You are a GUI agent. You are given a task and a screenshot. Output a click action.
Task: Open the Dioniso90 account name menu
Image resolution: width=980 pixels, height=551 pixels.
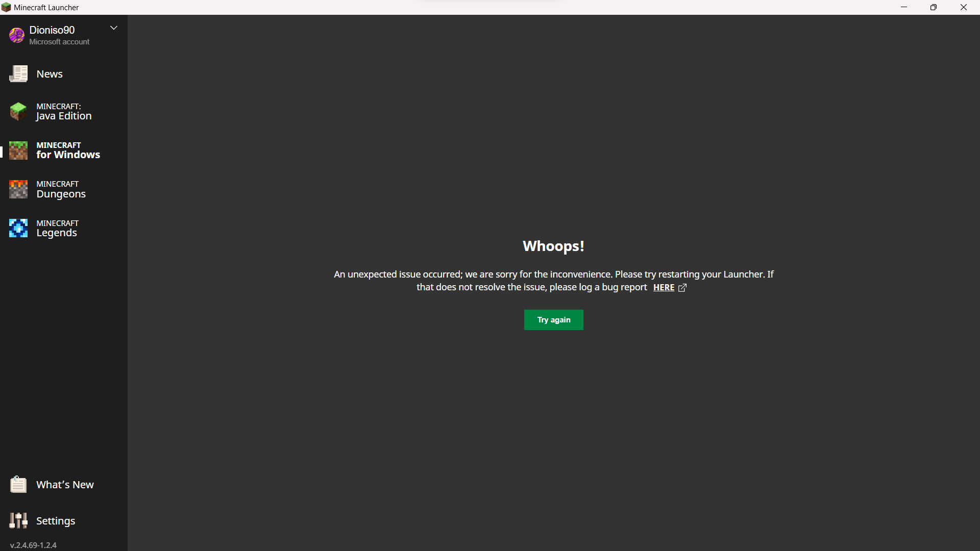click(52, 30)
